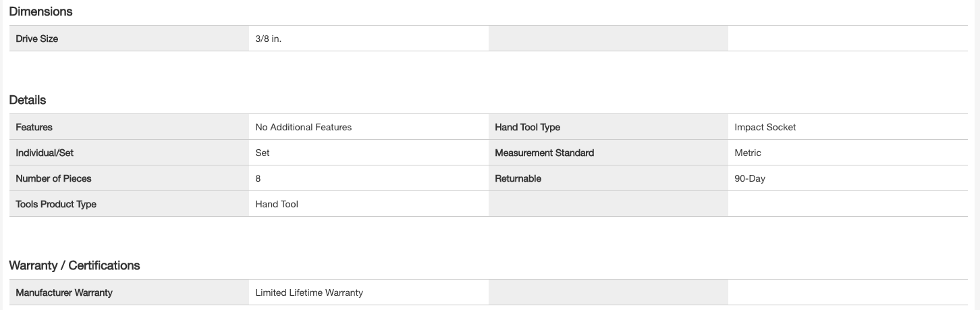Click the "3/8 in." drive size value

(x=269, y=38)
